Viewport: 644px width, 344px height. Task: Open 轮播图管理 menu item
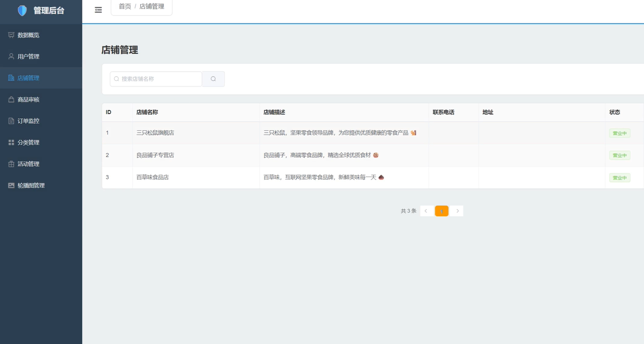[x=41, y=185]
